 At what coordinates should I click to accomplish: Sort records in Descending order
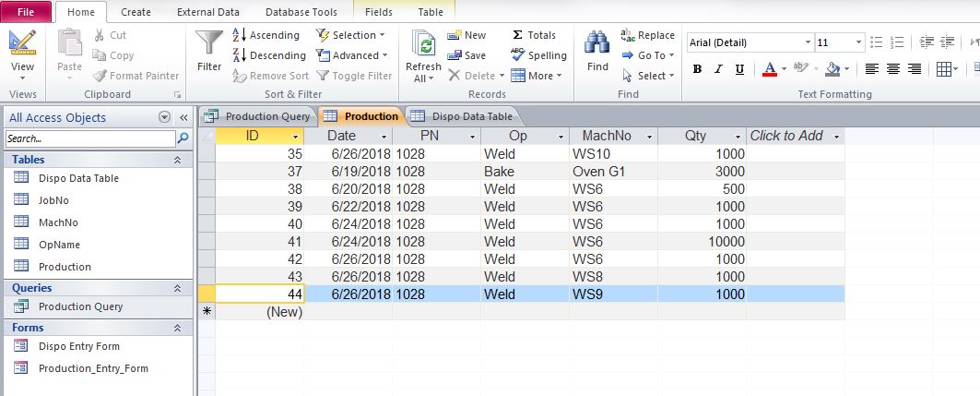coord(268,55)
